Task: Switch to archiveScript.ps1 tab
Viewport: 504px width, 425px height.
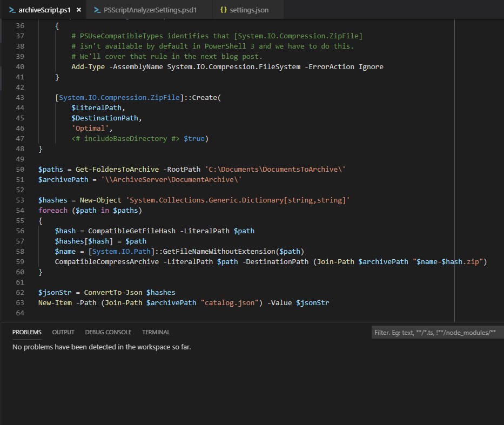Action: click(44, 10)
